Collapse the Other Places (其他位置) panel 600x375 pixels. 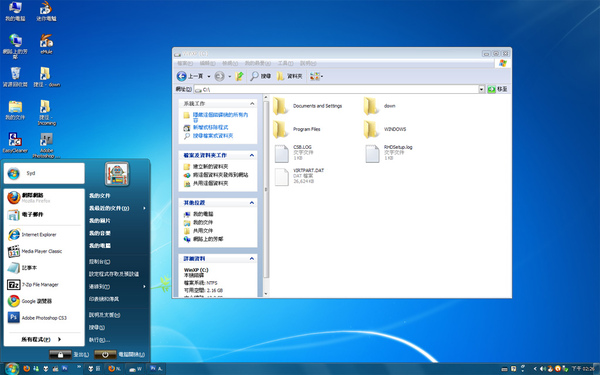(252, 202)
